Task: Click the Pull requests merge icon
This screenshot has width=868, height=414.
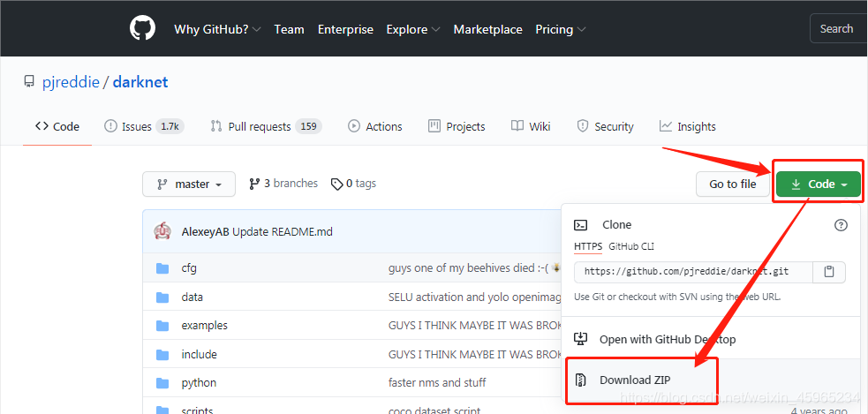Action: pyautogui.click(x=216, y=126)
